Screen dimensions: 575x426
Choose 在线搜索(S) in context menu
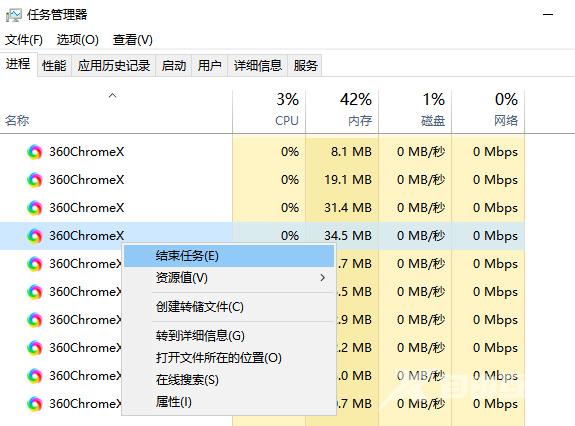(x=229, y=380)
